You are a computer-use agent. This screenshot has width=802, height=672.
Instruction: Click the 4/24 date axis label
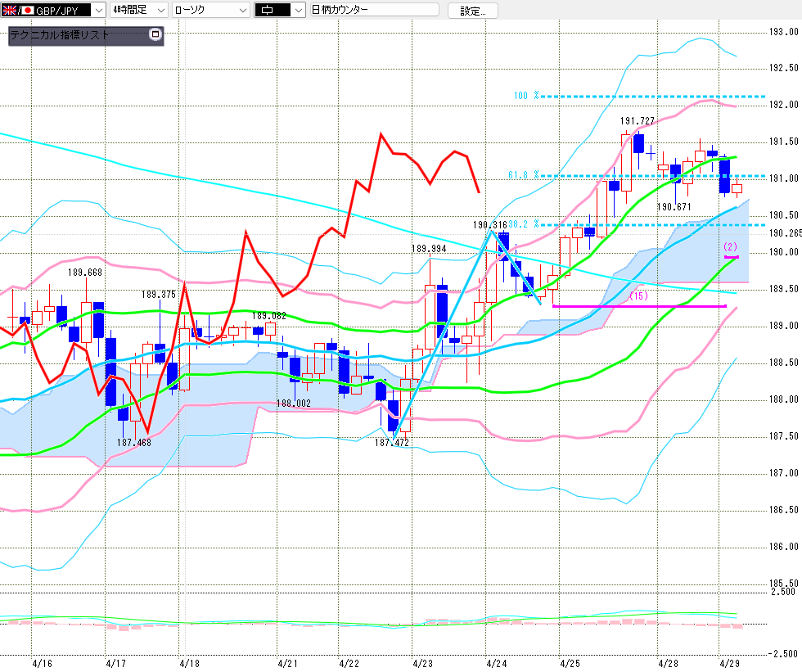click(x=496, y=663)
